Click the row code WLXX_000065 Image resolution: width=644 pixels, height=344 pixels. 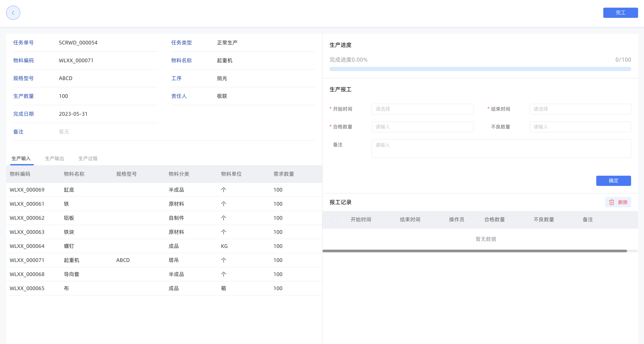coord(27,288)
